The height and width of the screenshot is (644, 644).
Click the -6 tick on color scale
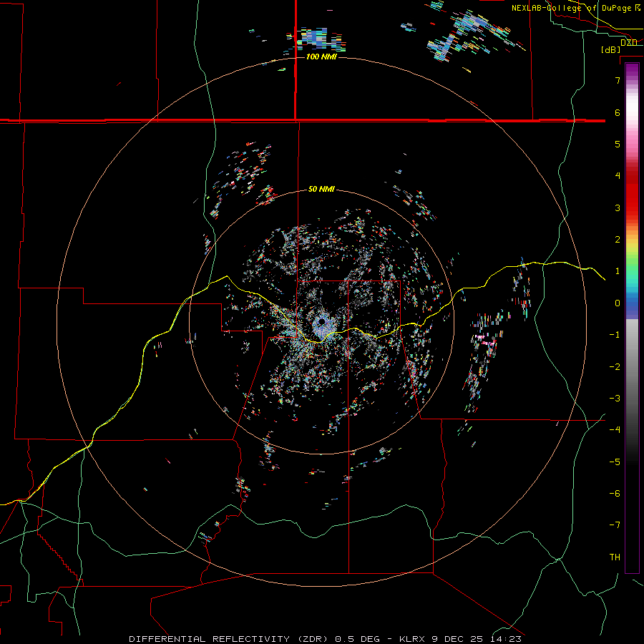click(615, 494)
